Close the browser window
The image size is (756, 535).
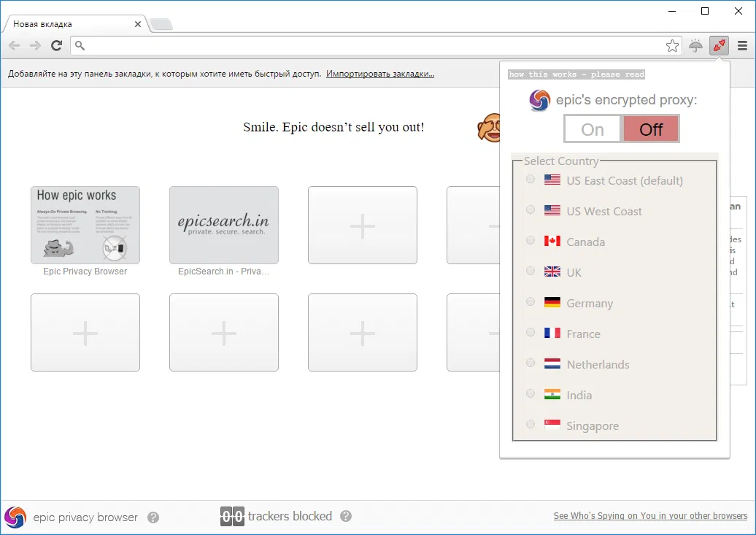tap(738, 11)
